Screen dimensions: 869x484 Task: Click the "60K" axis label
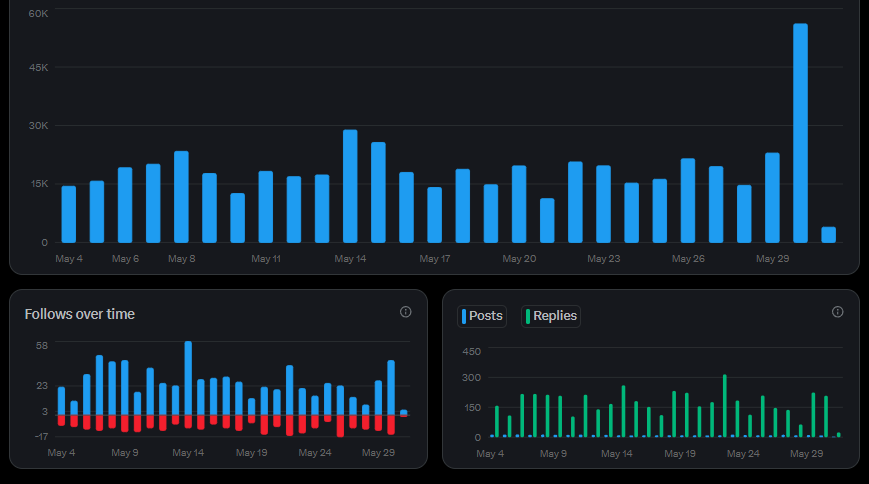coord(38,13)
